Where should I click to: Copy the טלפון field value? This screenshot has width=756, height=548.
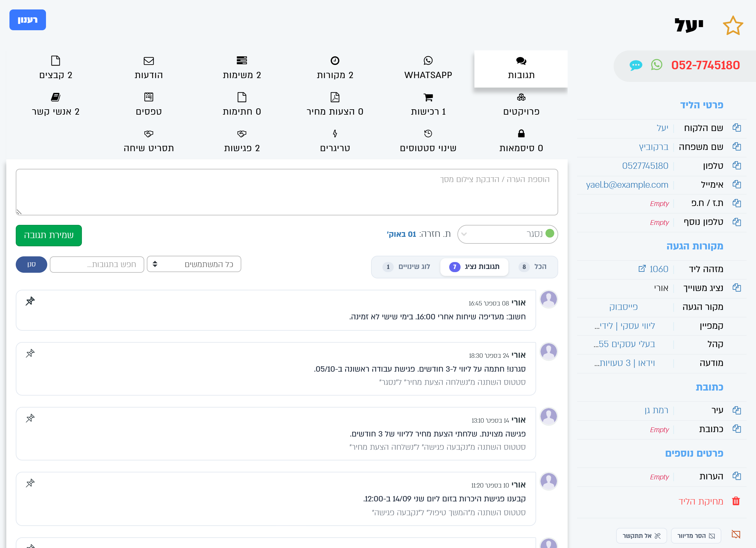[736, 166]
